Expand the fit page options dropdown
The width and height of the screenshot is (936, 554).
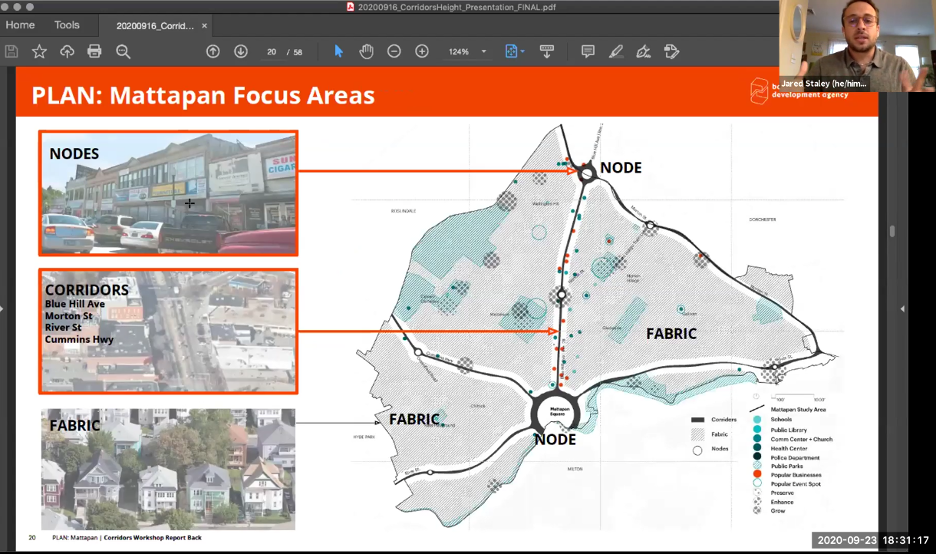(523, 51)
